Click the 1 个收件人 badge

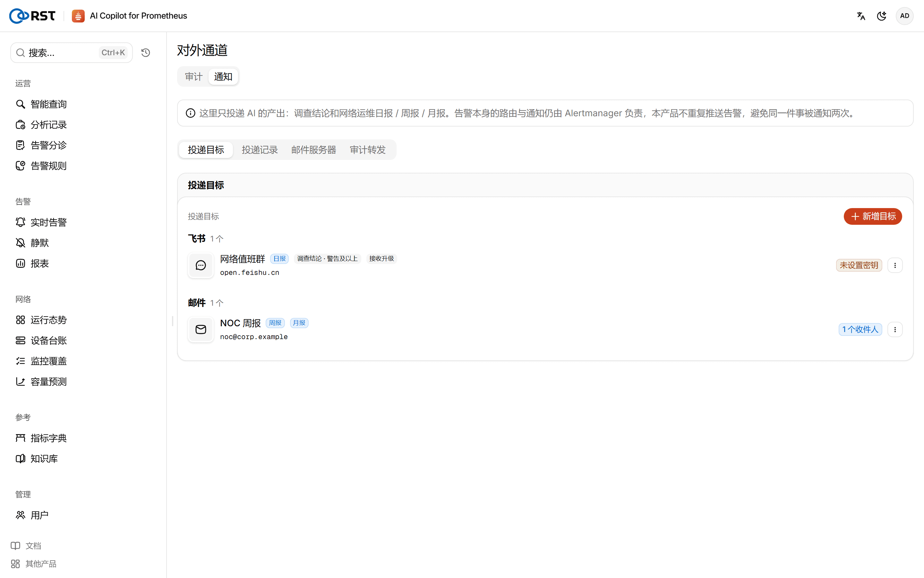[x=860, y=329]
